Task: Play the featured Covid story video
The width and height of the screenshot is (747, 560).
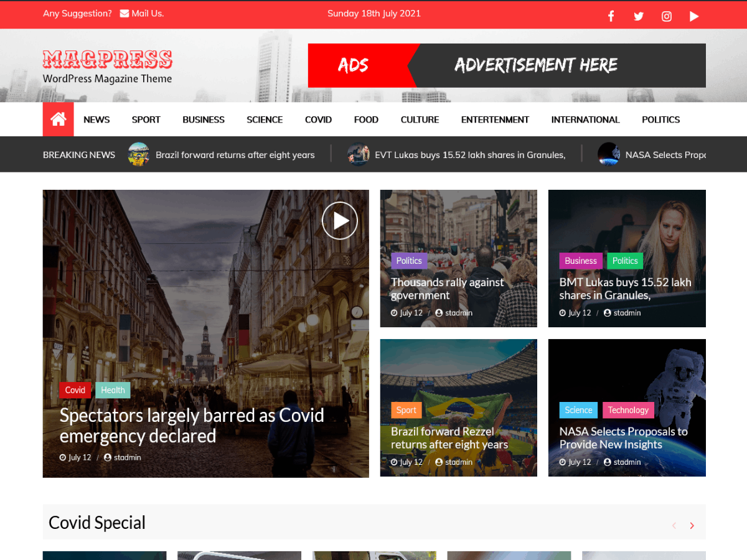Action: (340, 220)
